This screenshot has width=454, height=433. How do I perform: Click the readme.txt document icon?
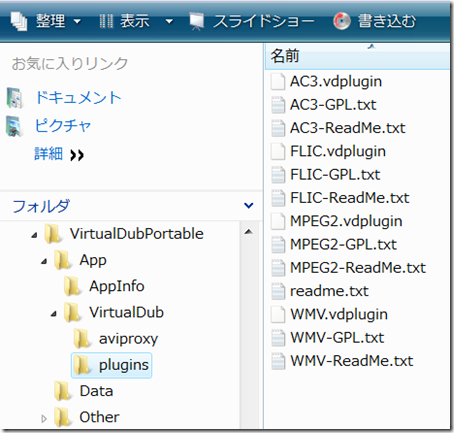pyautogui.click(x=278, y=291)
